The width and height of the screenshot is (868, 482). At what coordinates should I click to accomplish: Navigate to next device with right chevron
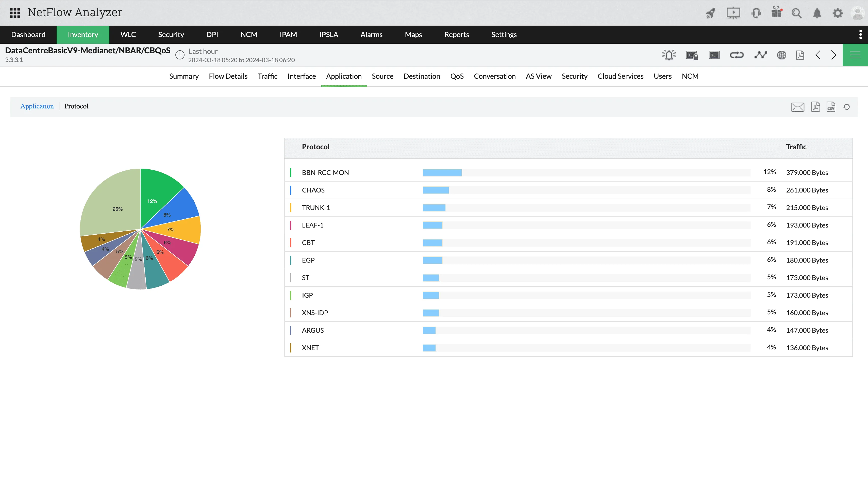pos(834,55)
